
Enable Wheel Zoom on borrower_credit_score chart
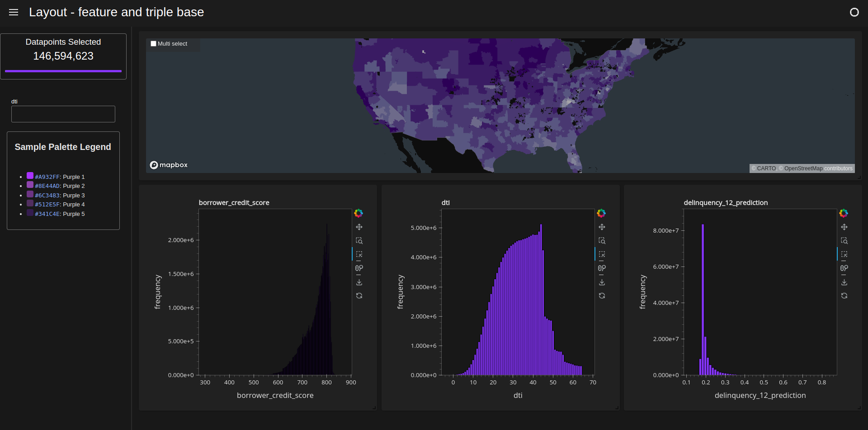coord(359,268)
